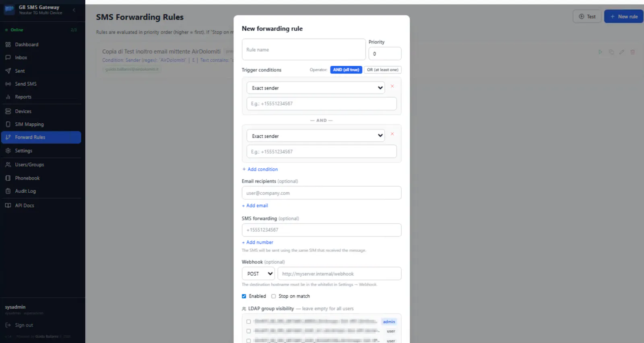Remove the first trigger condition with the red X
644x343 pixels.
(x=392, y=86)
